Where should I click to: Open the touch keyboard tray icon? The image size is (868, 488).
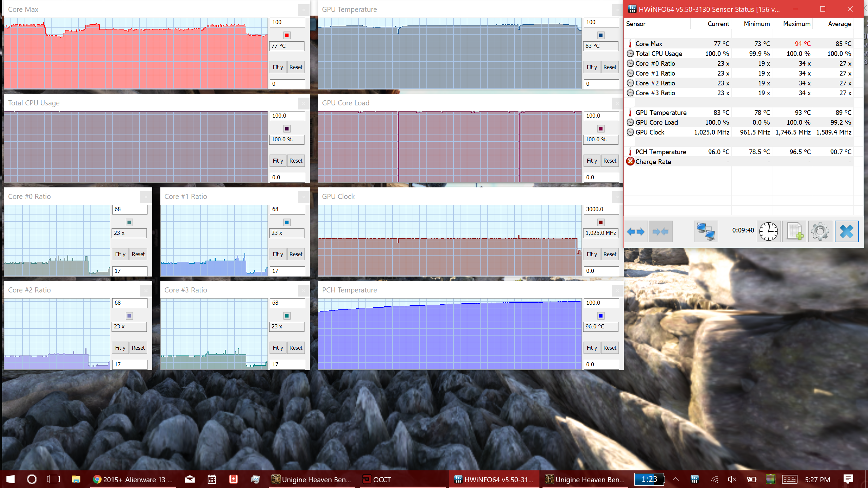tap(790, 479)
